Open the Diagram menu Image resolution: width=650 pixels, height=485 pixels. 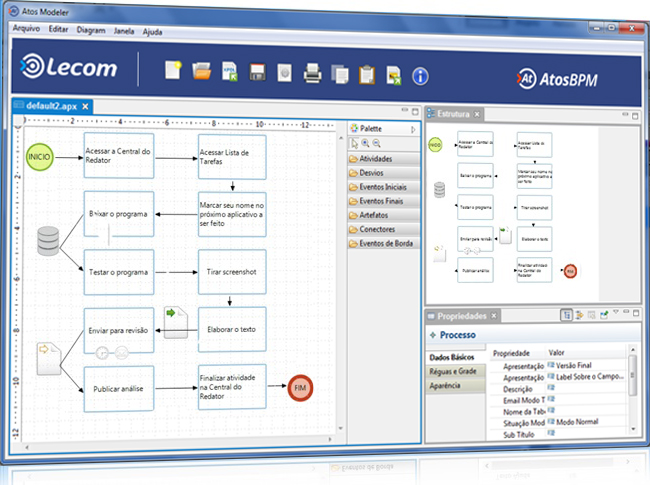[x=91, y=31]
